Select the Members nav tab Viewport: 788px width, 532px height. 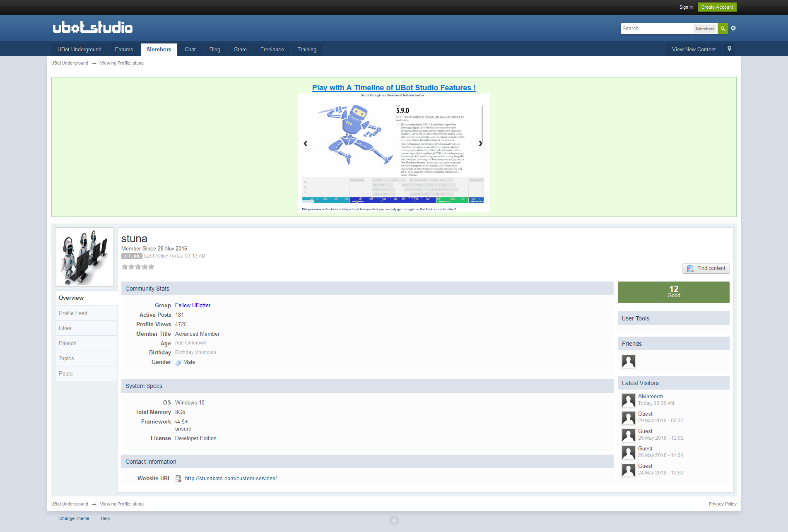(x=159, y=49)
